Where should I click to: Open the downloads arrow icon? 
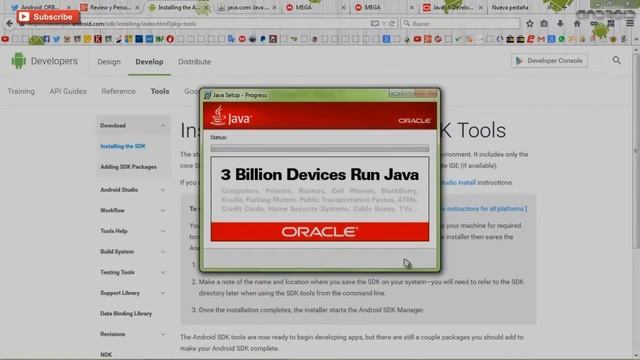point(560,24)
